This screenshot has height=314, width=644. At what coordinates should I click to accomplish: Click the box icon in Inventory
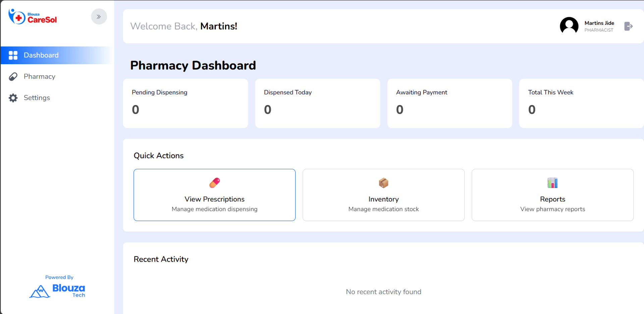coord(383,183)
